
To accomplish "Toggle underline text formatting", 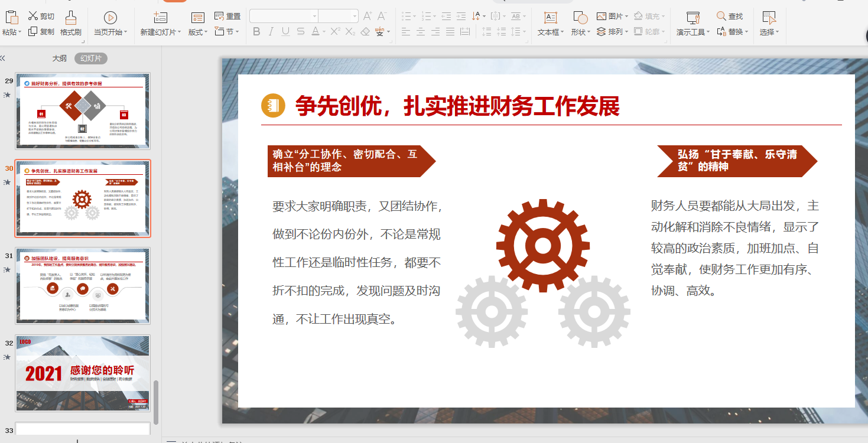I will (x=286, y=32).
